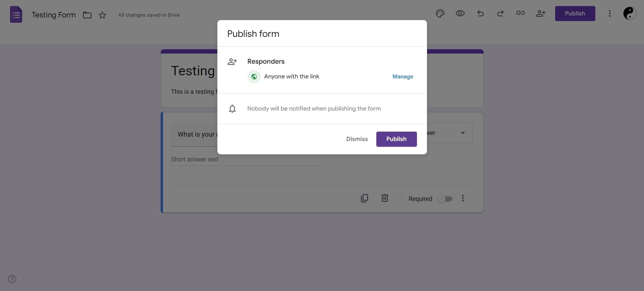Image resolution: width=644 pixels, height=291 pixels.
Task: Click the preview eye icon
Action: tap(460, 13)
